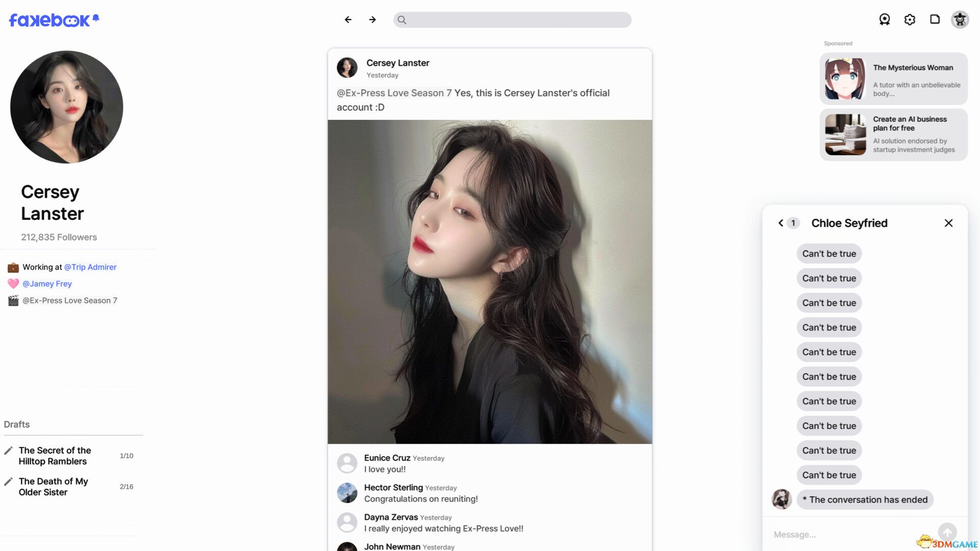Collapse the chat with the back chevron
980x551 pixels.
coord(780,223)
